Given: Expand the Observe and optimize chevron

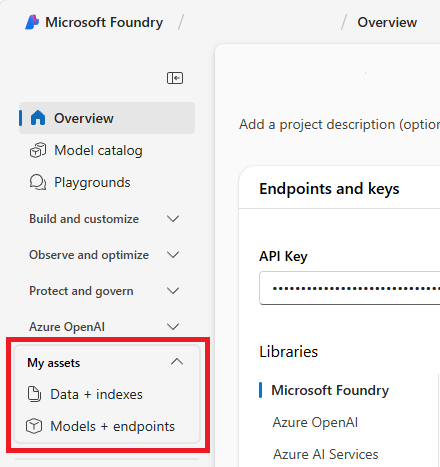Looking at the screenshot, I should click(x=173, y=255).
